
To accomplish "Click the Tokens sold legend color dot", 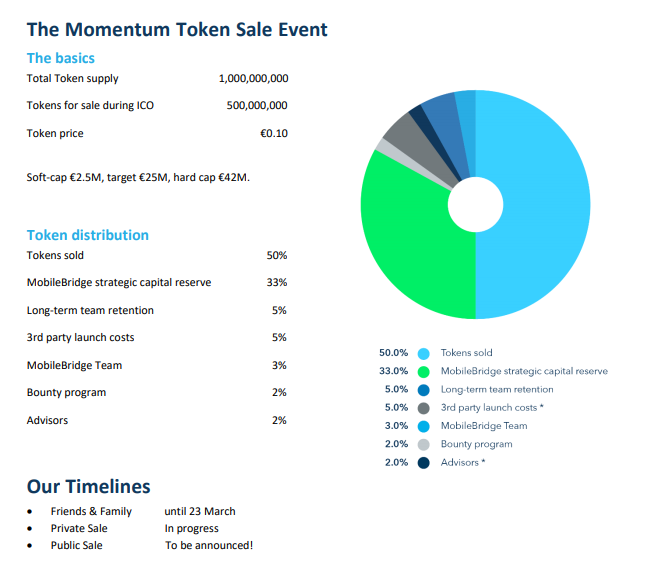I will (x=423, y=354).
